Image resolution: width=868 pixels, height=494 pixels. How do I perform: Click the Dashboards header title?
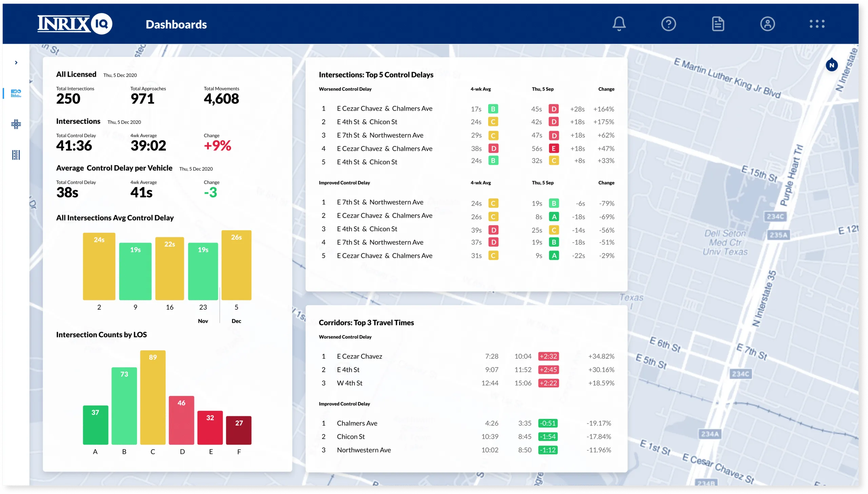click(176, 24)
